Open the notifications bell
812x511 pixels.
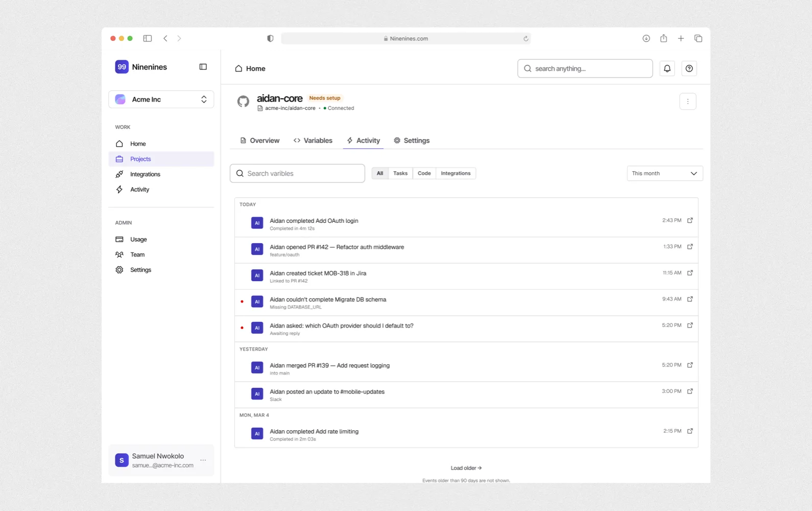(x=667, y=68)
